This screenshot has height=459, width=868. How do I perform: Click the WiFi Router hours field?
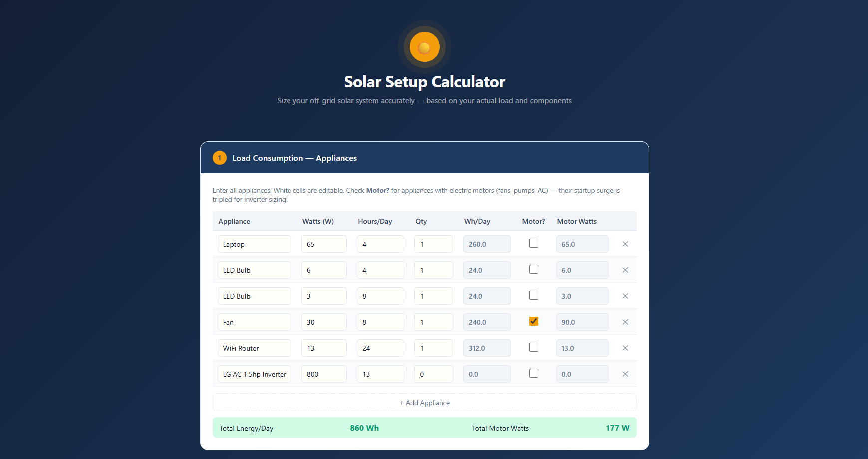380,348
